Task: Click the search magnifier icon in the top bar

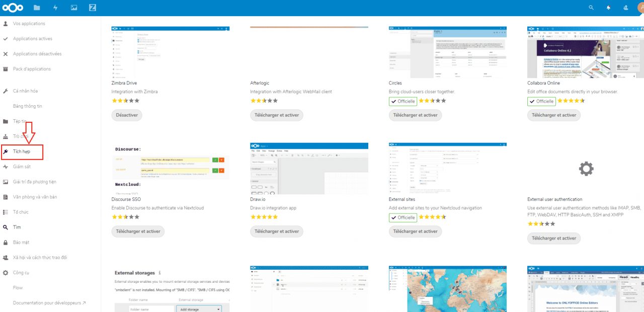Action: pyautogui.click(x=591, y=8)
